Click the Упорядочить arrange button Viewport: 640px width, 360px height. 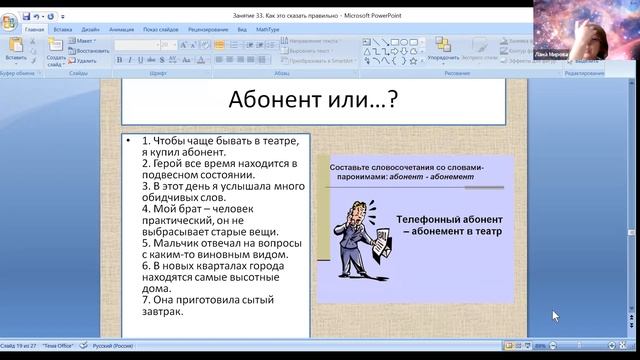443,49
